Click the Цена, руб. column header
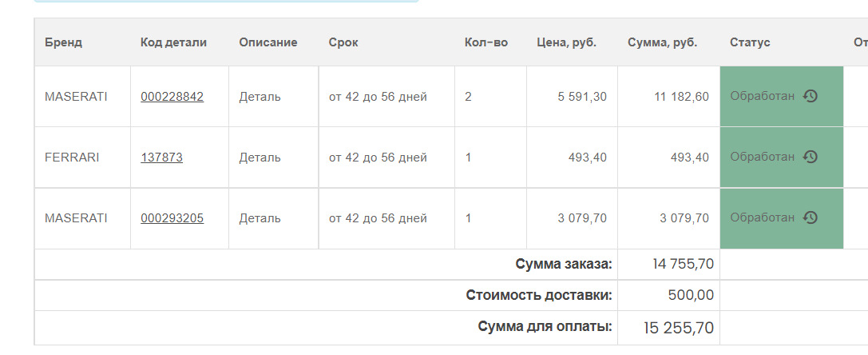Viewport: 868px width, 355px height. click(x=566, y=42)
